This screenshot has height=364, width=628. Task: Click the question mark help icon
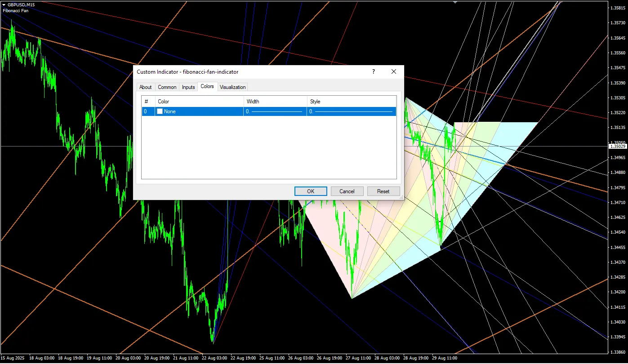click(373, 72)
